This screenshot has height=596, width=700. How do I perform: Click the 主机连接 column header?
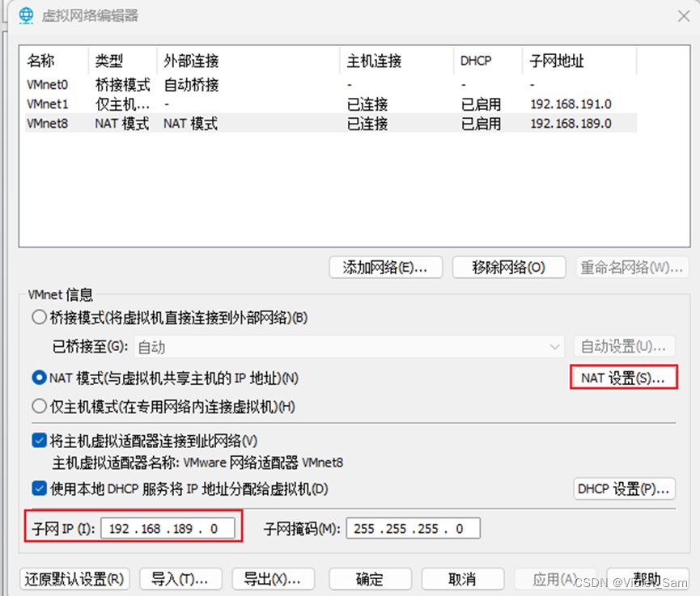(x=397, y=61)
